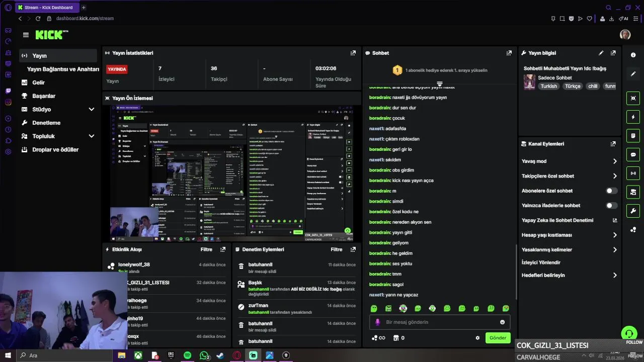Viewport: 644px width, 362px height.
Task: Open Hesap yaşı kısıtlaması options
Action: pyautogui.click(x=569, y=235)
